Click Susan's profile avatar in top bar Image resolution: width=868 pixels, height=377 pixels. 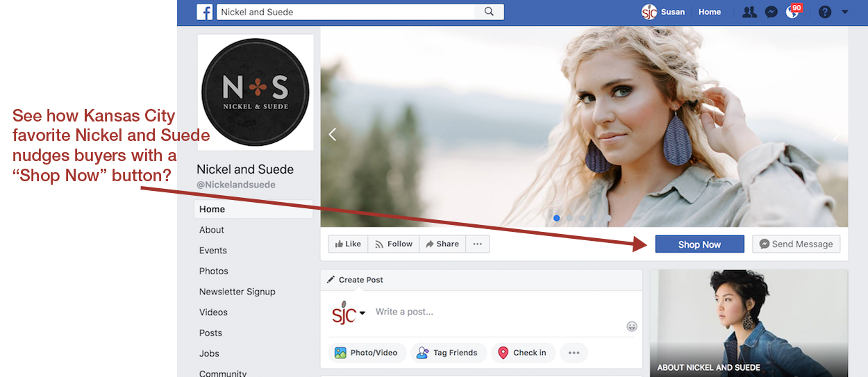(649, 12)
